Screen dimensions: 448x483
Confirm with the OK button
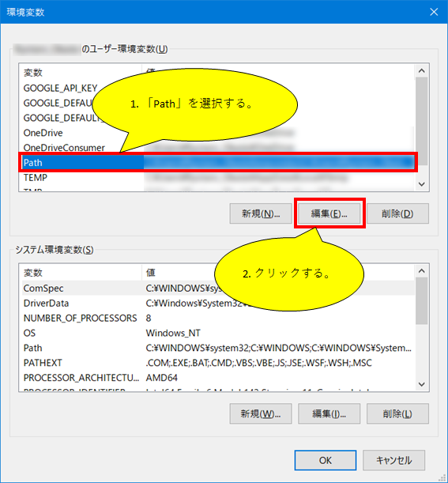click(326, 460)
